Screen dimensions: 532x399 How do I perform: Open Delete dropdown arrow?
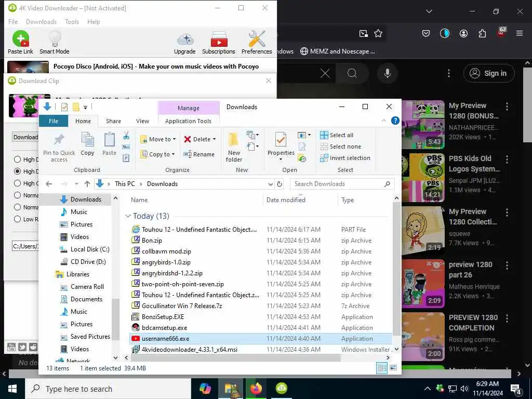tap(214, 139)
